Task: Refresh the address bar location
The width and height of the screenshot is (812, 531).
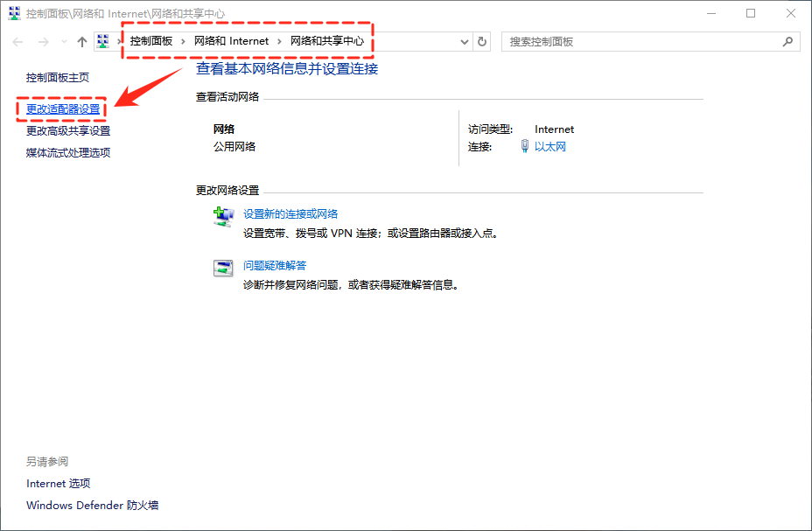Action: coord(482,41)
